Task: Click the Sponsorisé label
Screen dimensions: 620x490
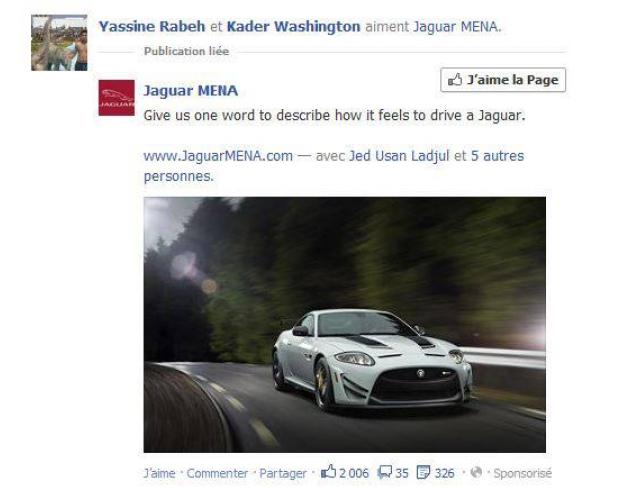Action: (x=522, y=473)
